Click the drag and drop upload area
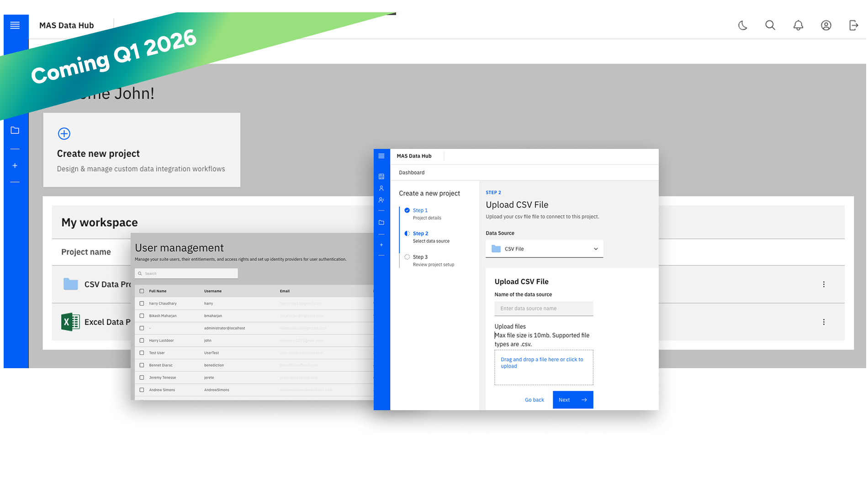The width and height of the screenshot is (868, 486). (544, 368)
